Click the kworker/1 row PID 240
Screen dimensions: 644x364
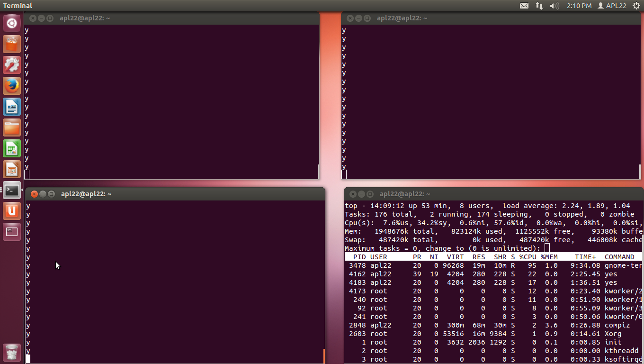click(494, 300)
